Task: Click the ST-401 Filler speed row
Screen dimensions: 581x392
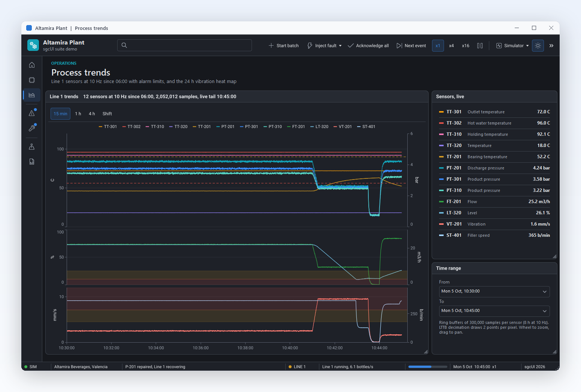Action: pos(494,235)
